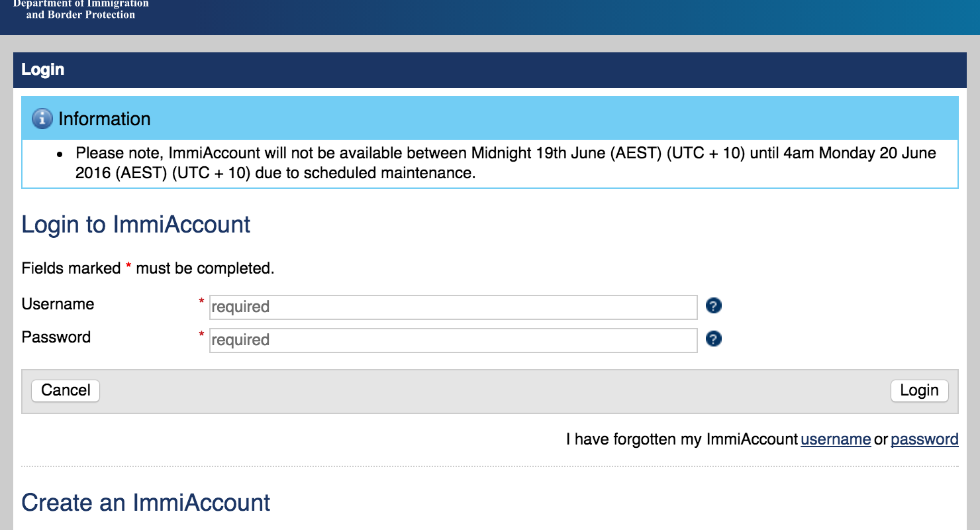This screenshot has height=530, width=980.
Task: Click the blue Information icon
Action: (x=42, y=119)
